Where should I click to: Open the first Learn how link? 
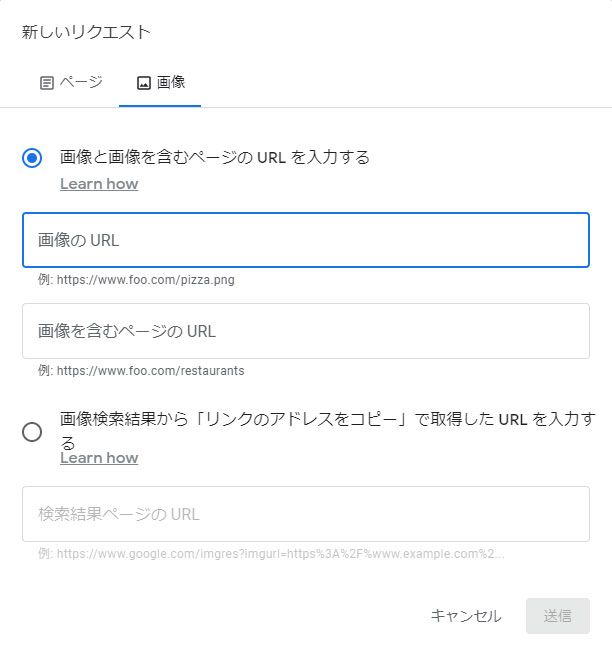click(99, 184)
